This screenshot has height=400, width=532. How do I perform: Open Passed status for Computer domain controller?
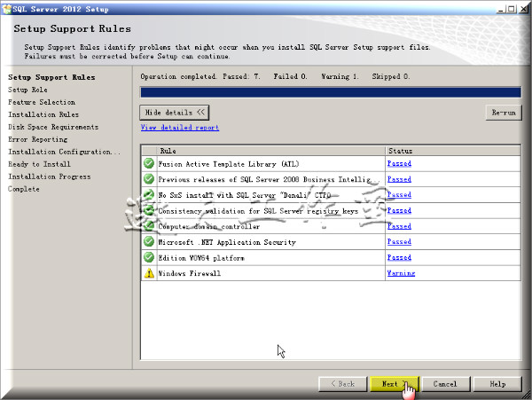(399, 226)
